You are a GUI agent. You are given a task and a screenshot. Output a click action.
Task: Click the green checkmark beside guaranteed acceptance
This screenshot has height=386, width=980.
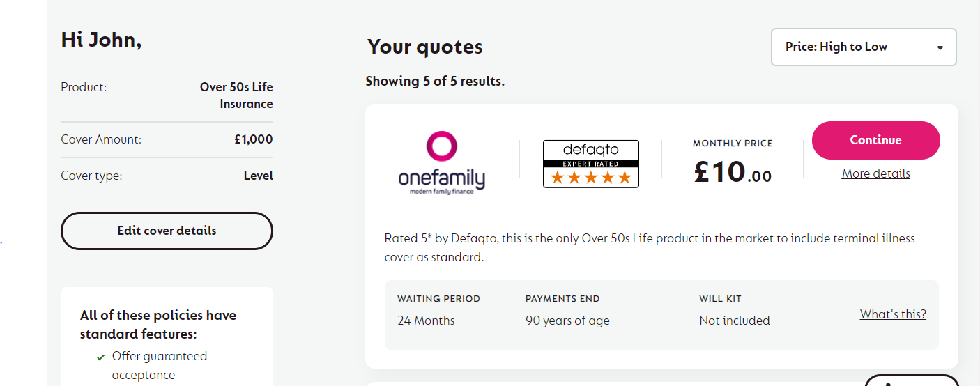[x=100, y=357]
